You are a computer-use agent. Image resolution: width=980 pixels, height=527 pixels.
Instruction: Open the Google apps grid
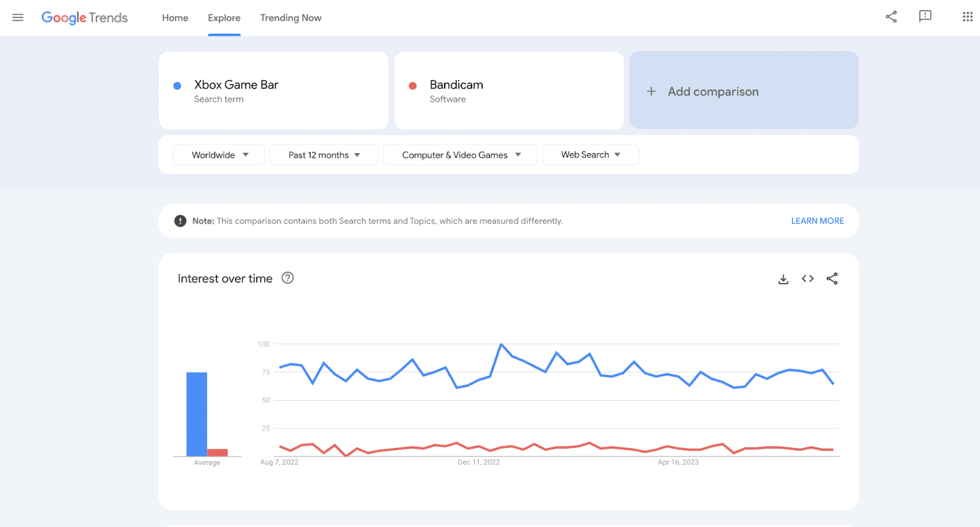point(967,17)
